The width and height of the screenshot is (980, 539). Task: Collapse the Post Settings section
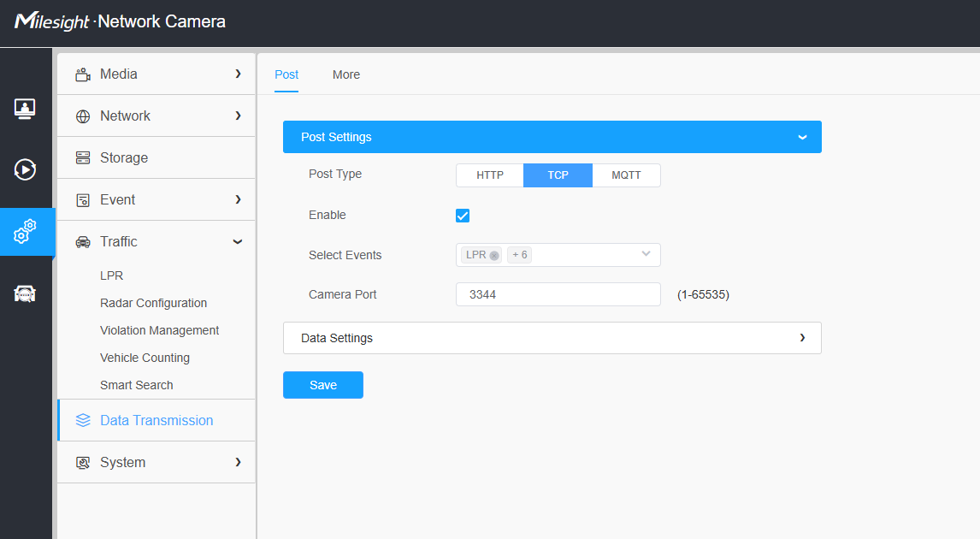(x=552, y=137)
